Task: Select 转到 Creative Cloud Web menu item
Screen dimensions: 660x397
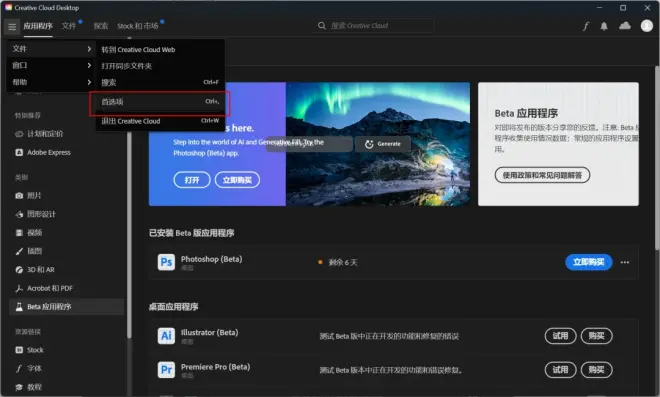Action: pos(160,49)
